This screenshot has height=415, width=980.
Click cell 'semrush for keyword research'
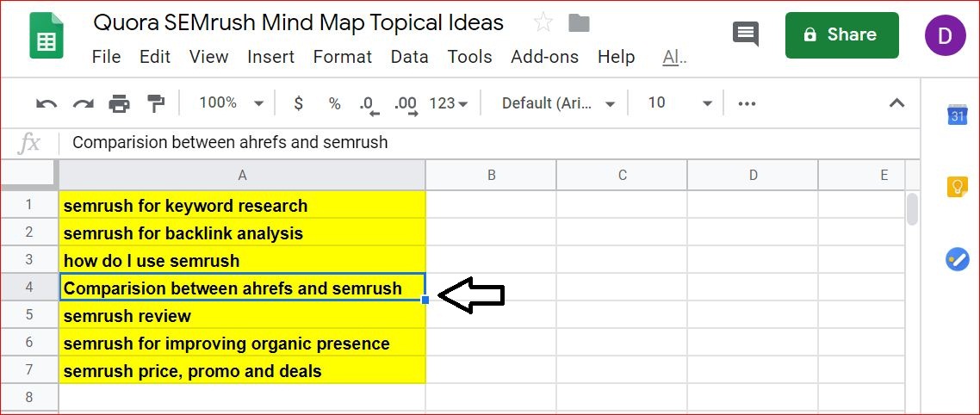[x=242, y=205]
